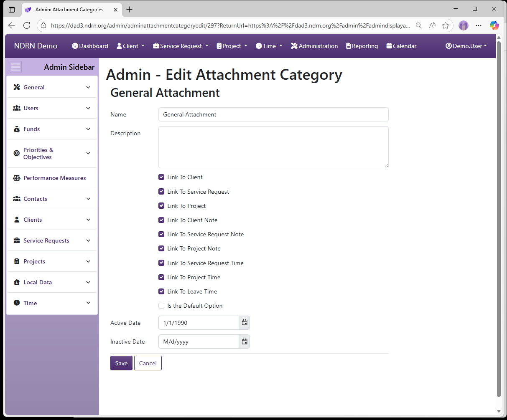Open Administration in navbar
This screenshot has height=420, width=507.
click(x=314, y=46)
